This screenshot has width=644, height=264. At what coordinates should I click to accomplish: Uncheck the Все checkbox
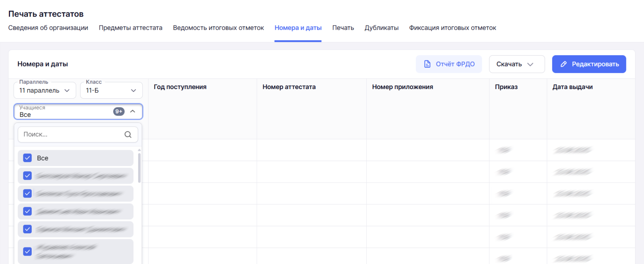(27, 158)
